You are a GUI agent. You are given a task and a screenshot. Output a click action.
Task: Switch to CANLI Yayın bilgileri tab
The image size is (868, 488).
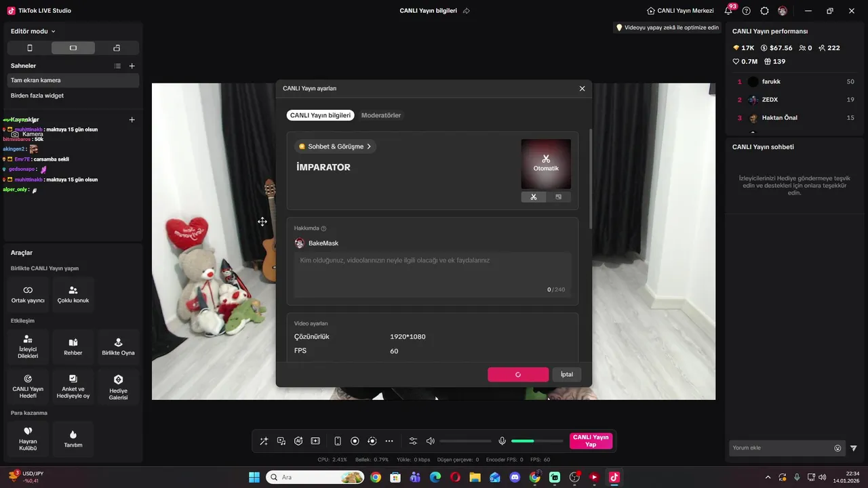320,115
